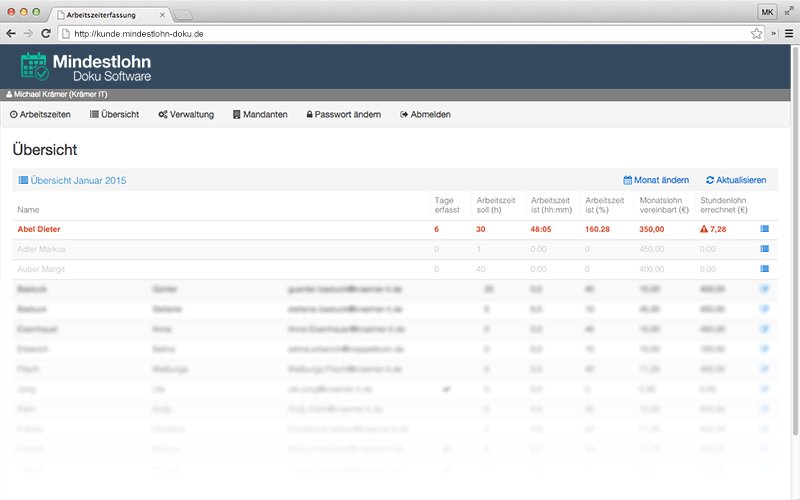Click the Michael Krämer (Krämer IT) user label

[x=60, y=94]
